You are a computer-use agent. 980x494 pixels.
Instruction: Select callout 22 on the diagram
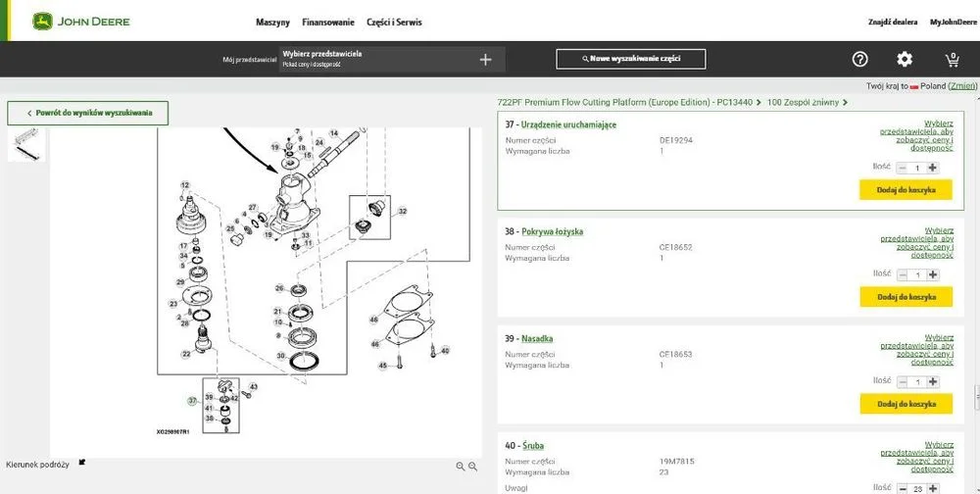coord(186,354)
